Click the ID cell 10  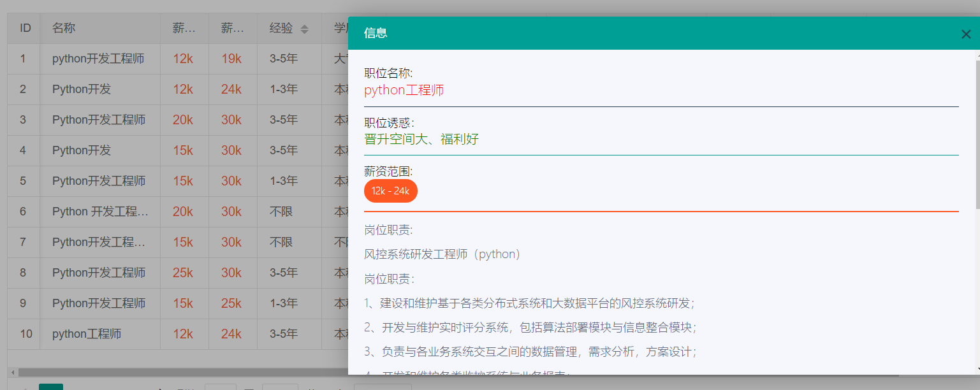click(26, 334)
